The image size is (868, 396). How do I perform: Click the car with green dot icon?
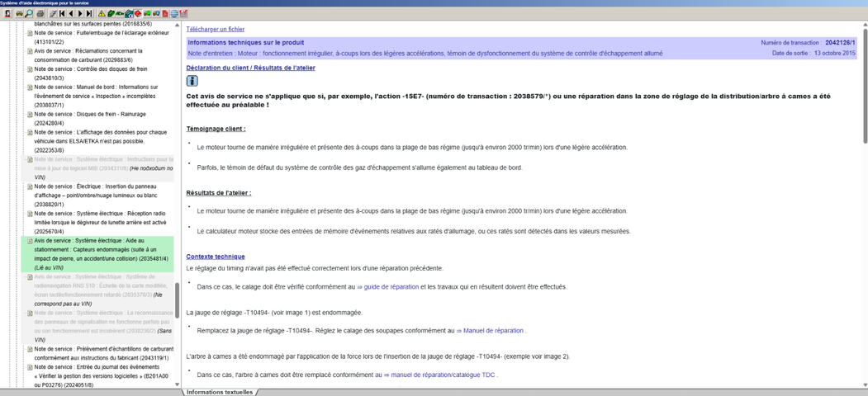click(147, 13)
